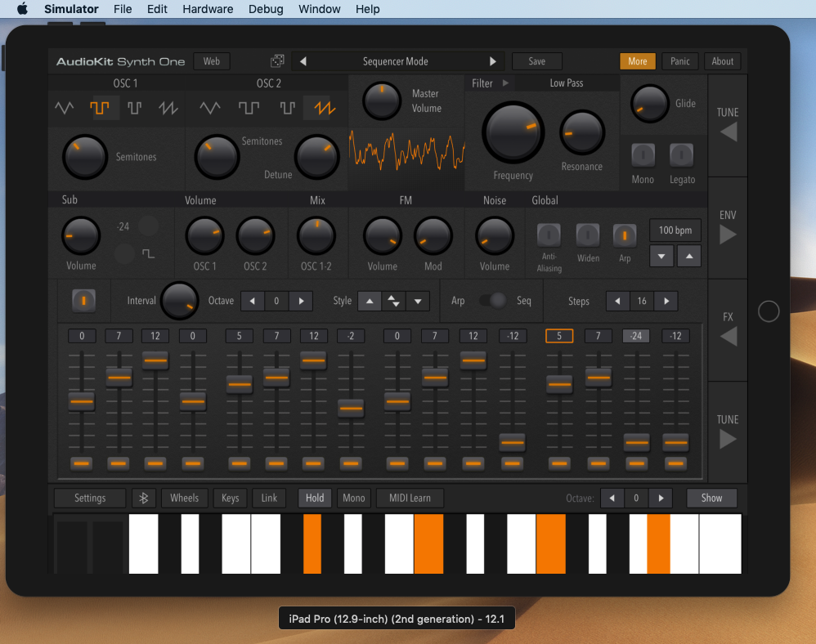Viewport: 816px width, 644px height.
Task: Select OSC 2 sawtooth waveform icon
Action: point(325,108)
